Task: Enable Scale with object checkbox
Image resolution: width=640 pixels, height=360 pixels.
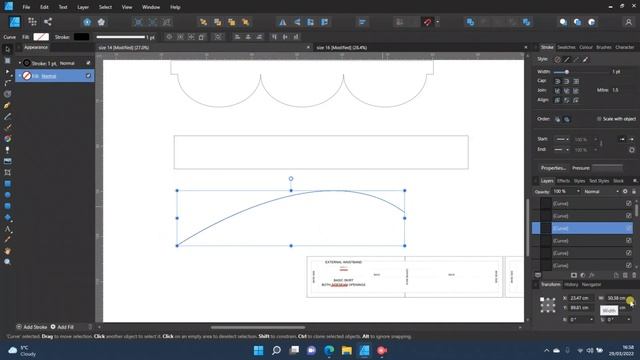Action: [x=599, y=119]
